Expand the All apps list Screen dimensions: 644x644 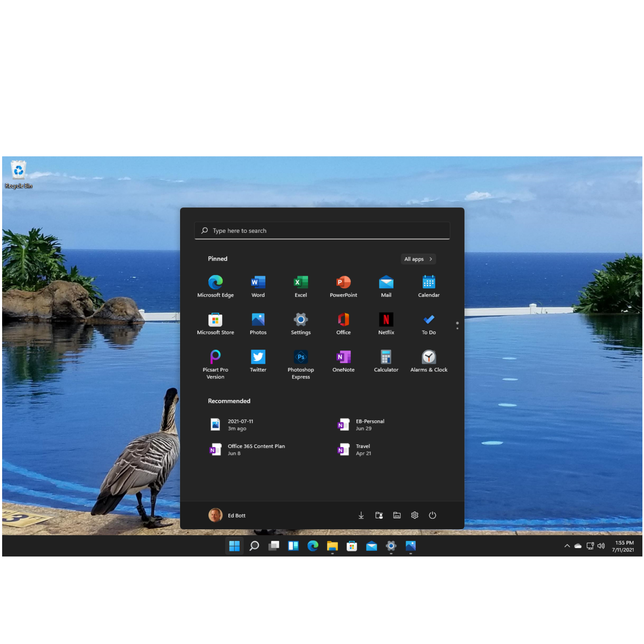pos(418,259)
